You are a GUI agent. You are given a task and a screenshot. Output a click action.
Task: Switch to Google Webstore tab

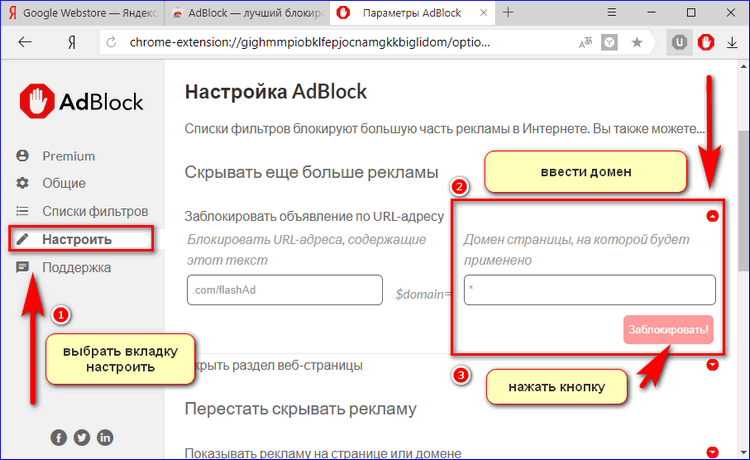click(82, 13)
